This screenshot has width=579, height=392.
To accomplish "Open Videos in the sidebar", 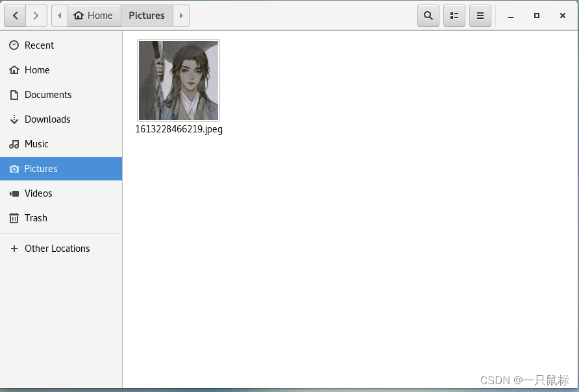I will coord(61,193).
